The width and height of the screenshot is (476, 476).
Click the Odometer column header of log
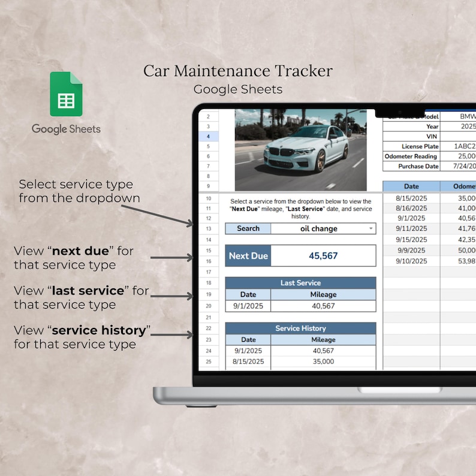458,186
